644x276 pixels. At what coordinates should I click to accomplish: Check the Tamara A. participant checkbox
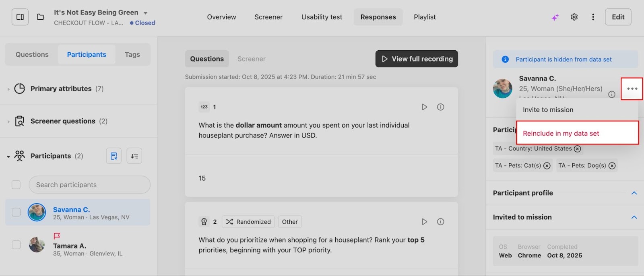16,245
